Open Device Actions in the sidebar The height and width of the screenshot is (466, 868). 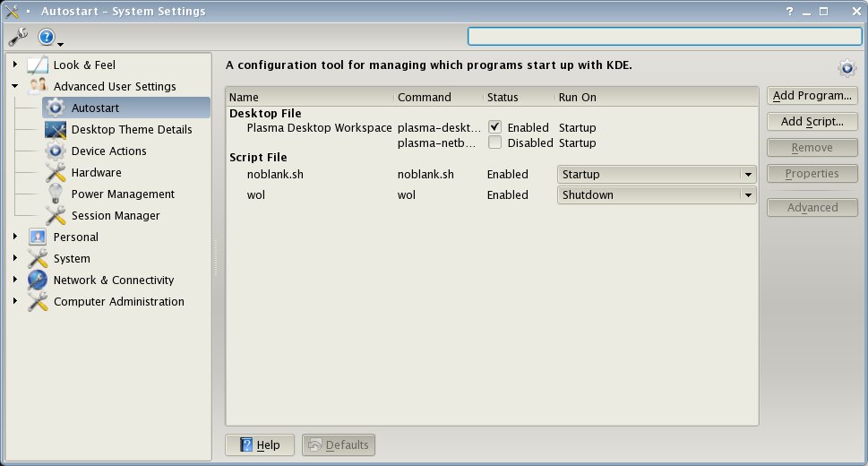[108, 151]
